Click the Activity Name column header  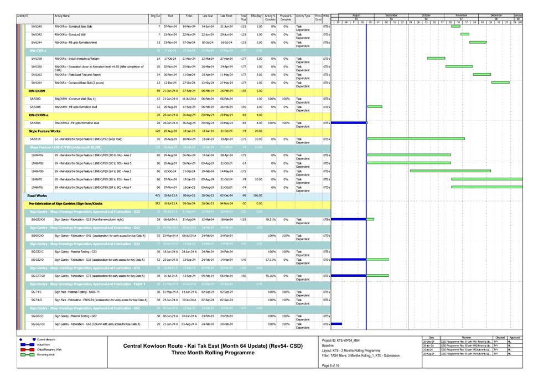66,17
